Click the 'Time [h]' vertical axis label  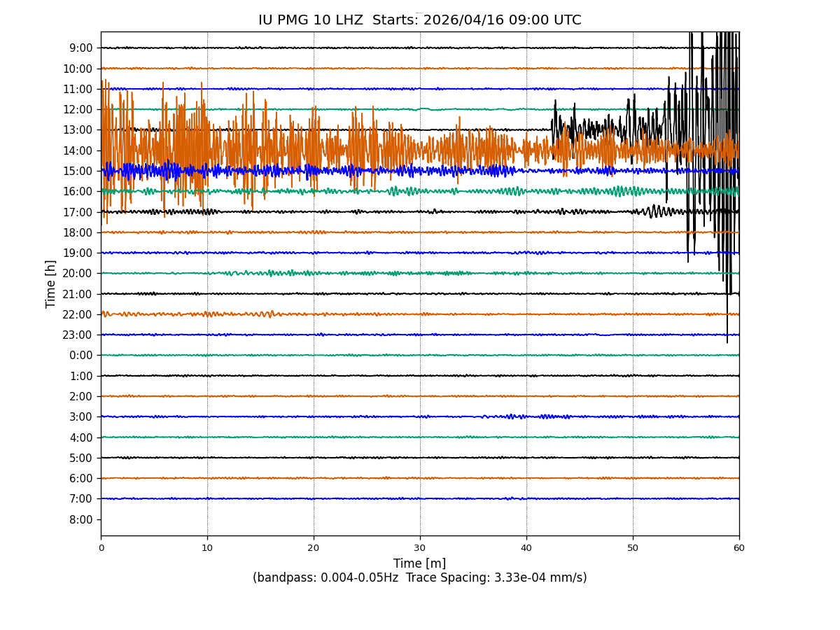click(x=51, y=283)
